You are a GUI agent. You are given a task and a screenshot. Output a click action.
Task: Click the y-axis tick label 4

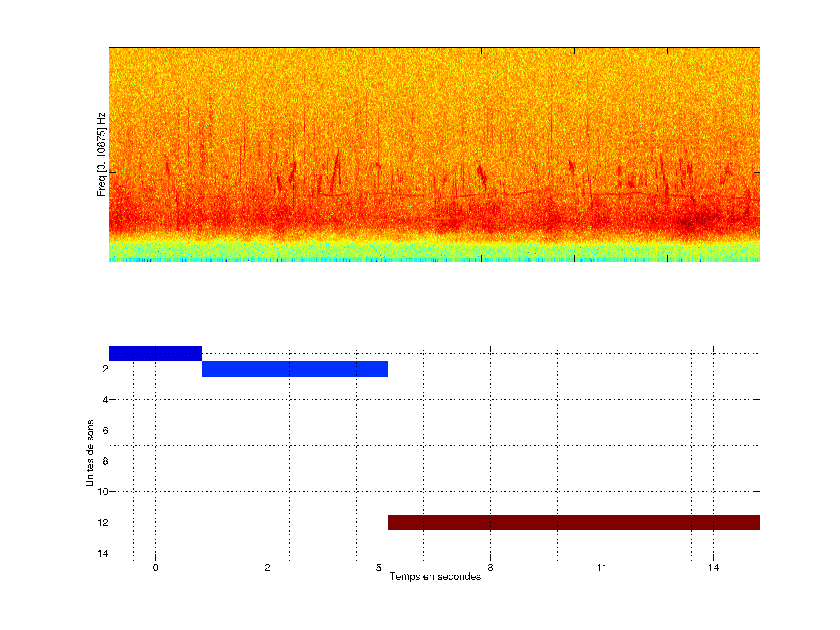click(x=105, y=400)
